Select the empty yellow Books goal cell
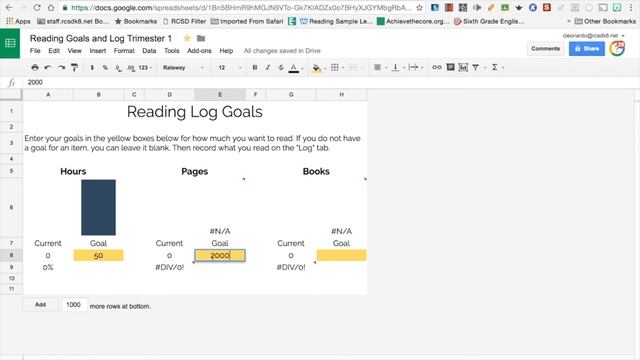The width and height of the screenshot is (640, 360). pyautogui.click(x=341, y=256)
